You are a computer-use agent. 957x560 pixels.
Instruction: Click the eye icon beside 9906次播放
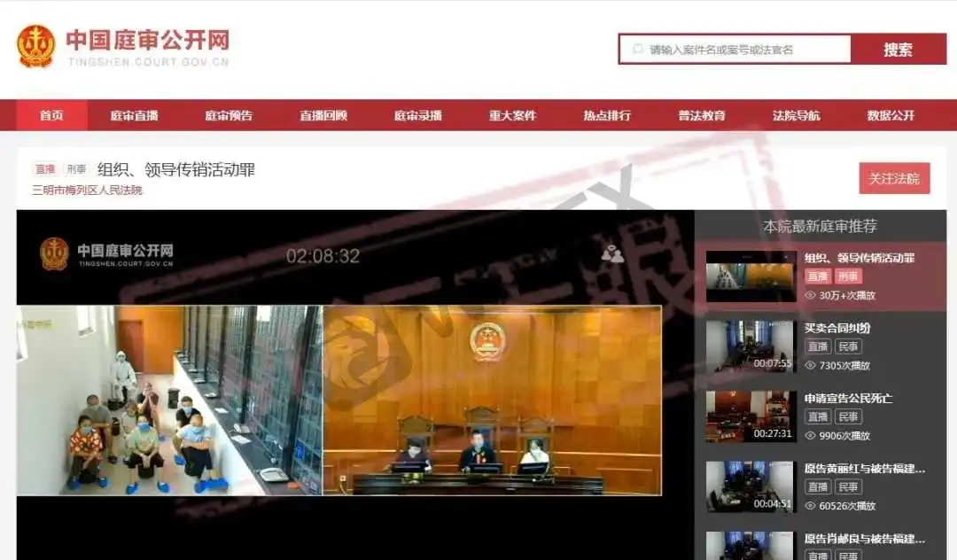pos(811,436)
